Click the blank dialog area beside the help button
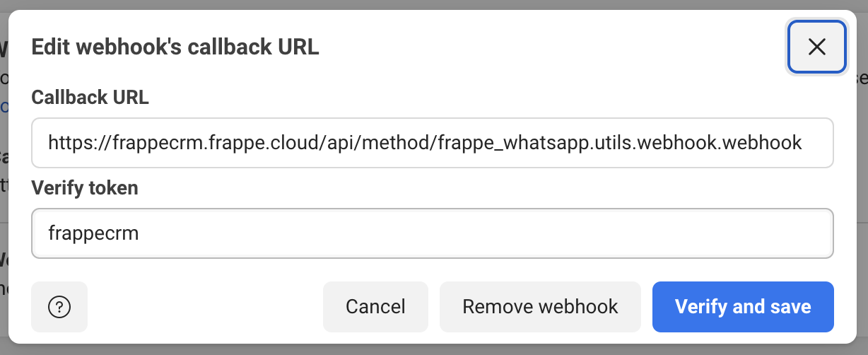868x355 pixels. pyautogui.click(x=205, y=307)
